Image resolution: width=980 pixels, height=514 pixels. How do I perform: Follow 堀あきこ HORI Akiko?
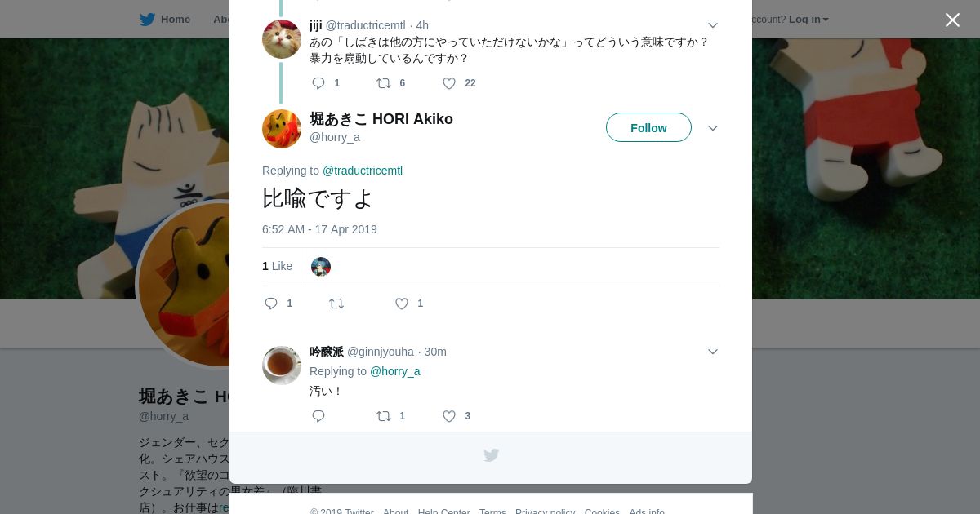[x=648, y=128]
